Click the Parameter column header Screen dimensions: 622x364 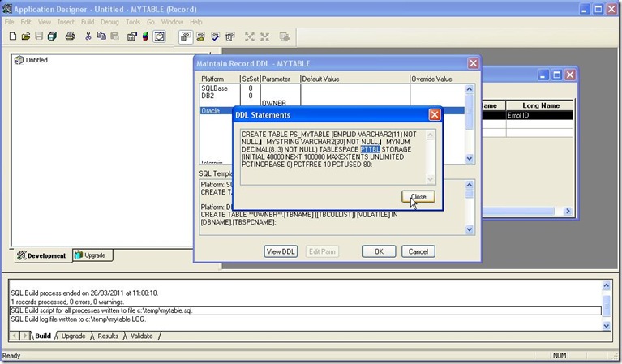(280, 79)
